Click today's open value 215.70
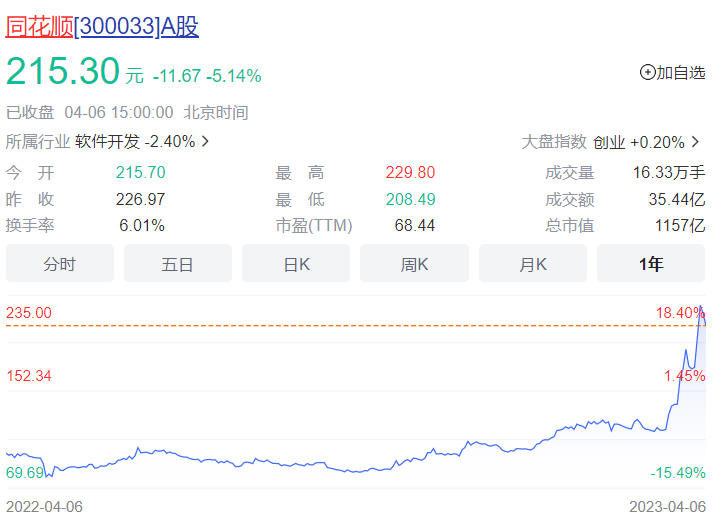This screenshot has width=718, height=520. 140,173
